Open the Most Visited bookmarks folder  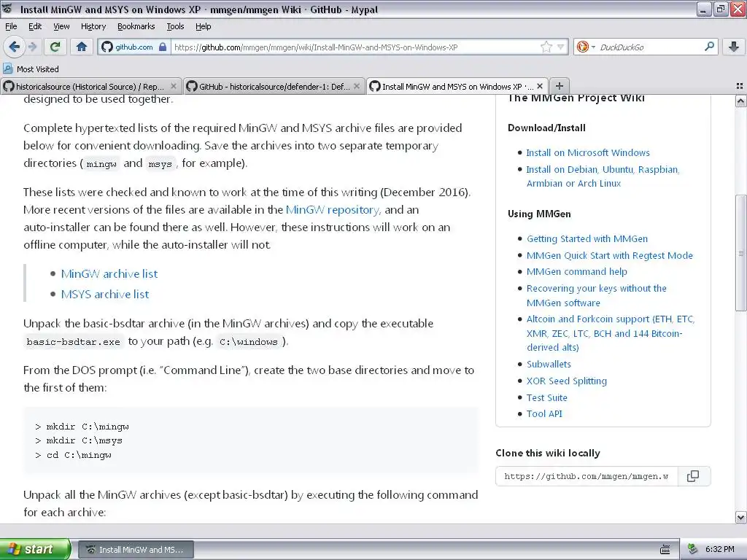coord(31,69)
